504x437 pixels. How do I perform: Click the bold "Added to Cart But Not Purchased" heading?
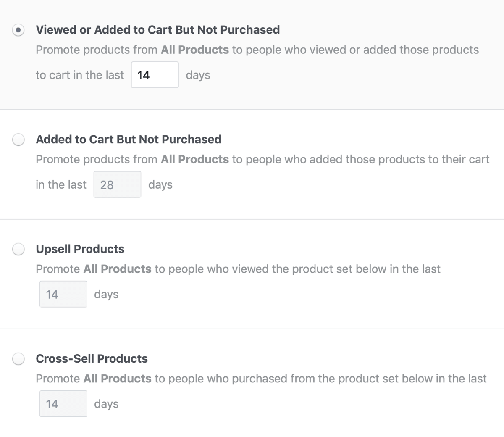pyautogui.click(x=129, y=140)
